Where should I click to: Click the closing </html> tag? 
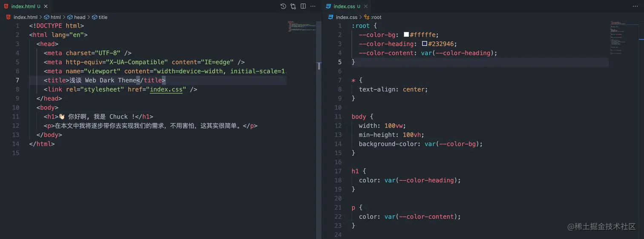[x=42, y=144]
